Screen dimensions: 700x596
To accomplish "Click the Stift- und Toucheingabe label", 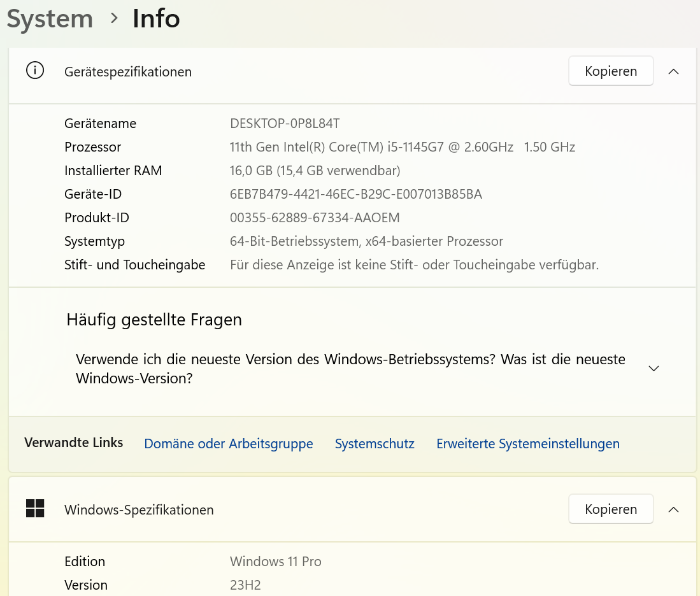I will pyautogui.click(x=135, y=265).
